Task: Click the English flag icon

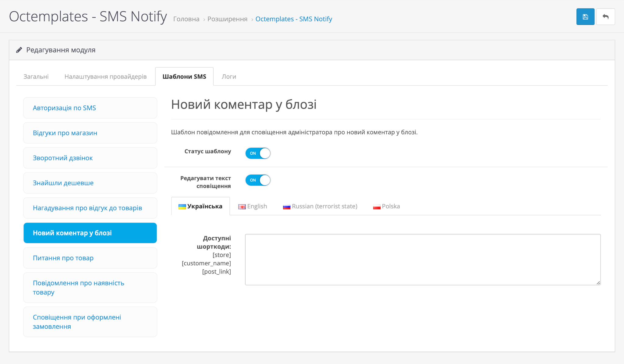Action: tap(242, 207)
